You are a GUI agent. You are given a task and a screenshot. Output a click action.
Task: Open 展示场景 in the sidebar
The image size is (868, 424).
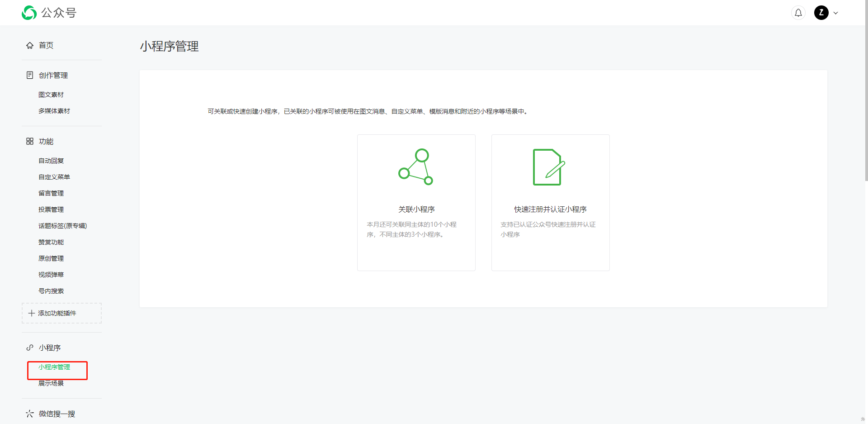[51, 383]
